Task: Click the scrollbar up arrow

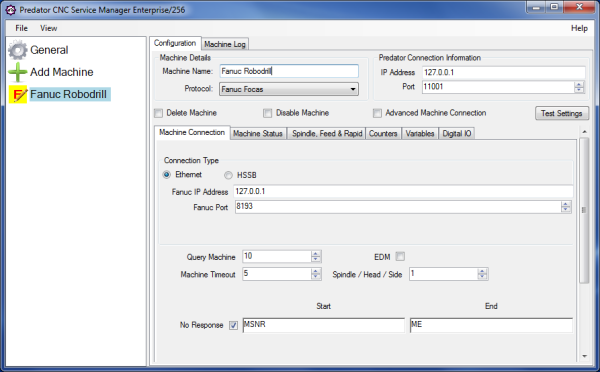Action: (x=584, y=132)
